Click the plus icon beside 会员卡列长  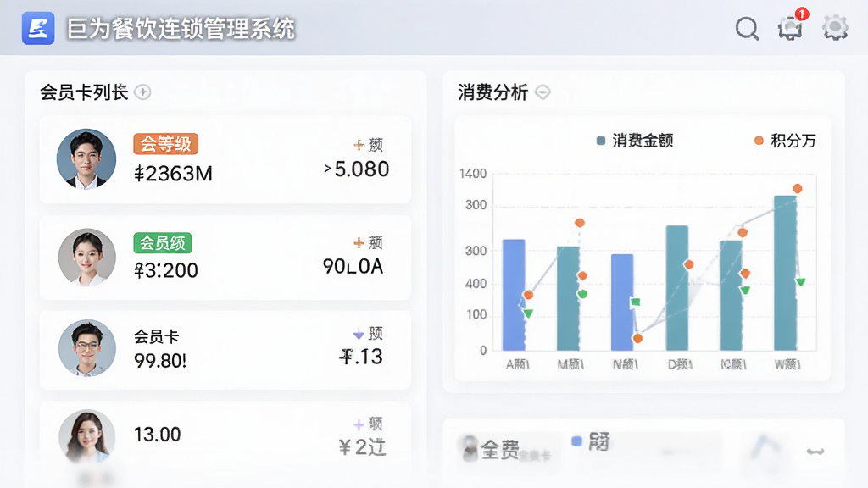(x=142, y=91)
